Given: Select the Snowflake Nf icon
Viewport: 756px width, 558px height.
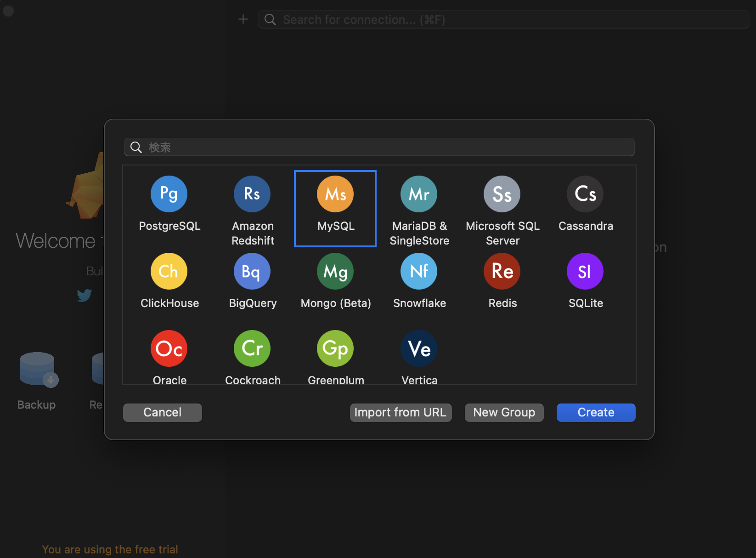Looking at the screenshot, I should point(419,271).
